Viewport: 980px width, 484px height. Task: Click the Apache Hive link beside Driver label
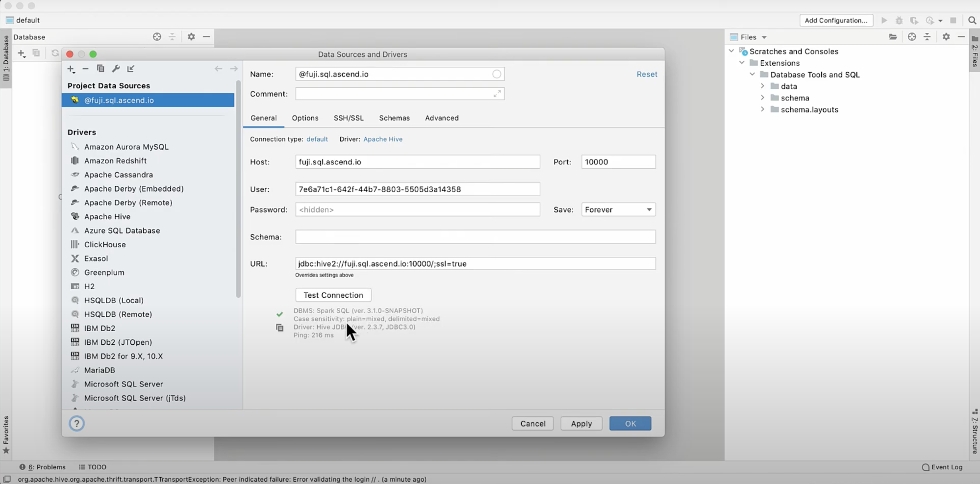[383, 139]
